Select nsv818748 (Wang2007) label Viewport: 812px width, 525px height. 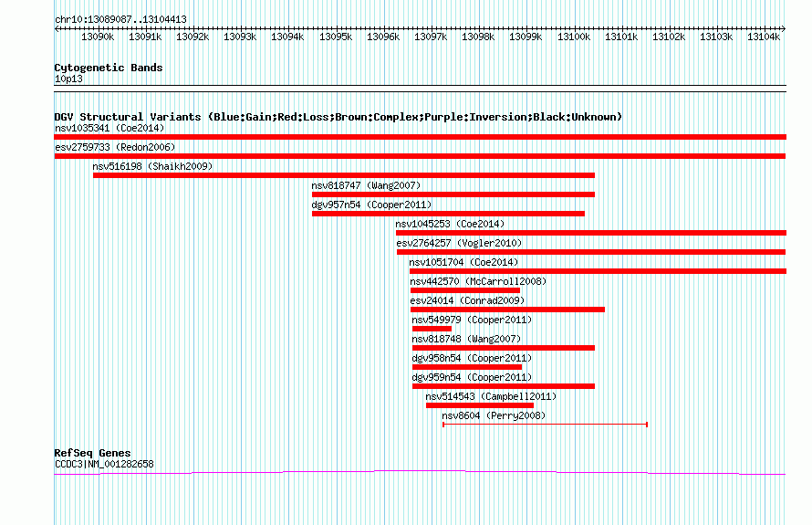coord(466,339)
